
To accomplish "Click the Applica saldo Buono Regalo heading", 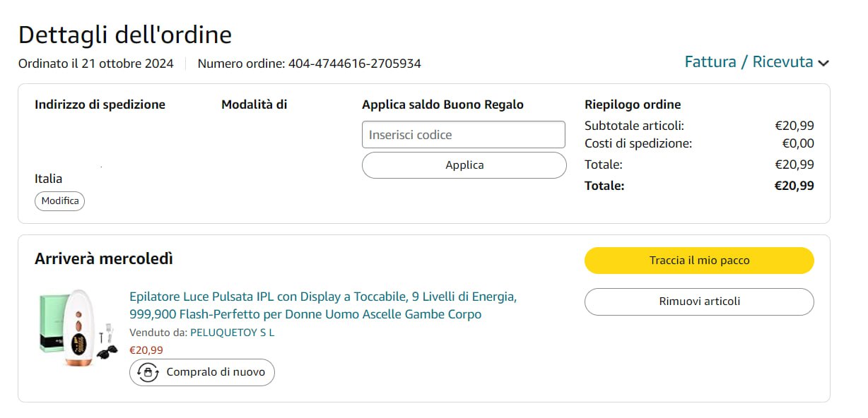I will (x=442, y=104).
